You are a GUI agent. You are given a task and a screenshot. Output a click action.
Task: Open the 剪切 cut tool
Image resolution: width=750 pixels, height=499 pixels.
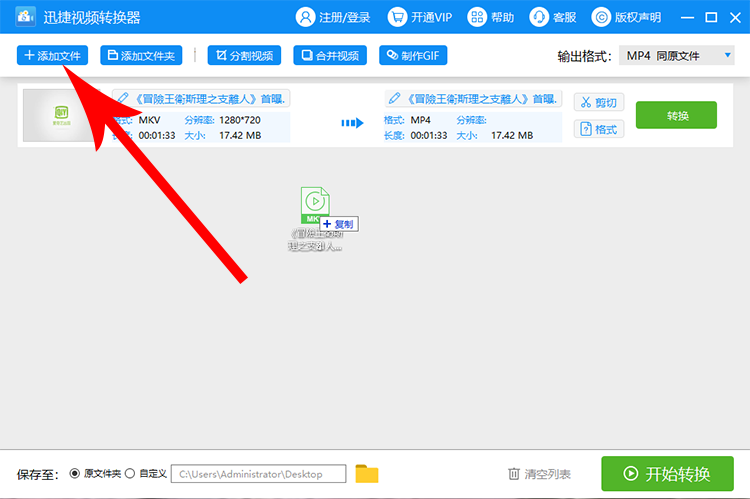pos(599,102)
